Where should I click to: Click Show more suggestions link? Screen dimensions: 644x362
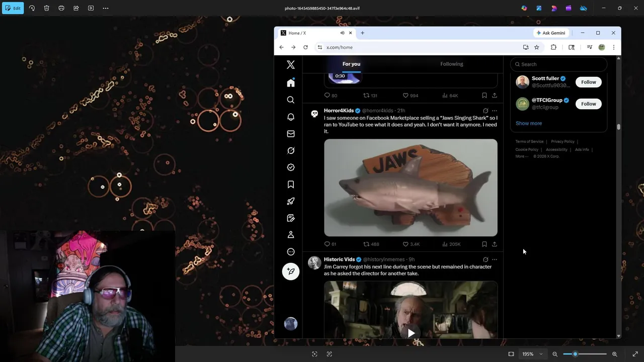[529, 123]
